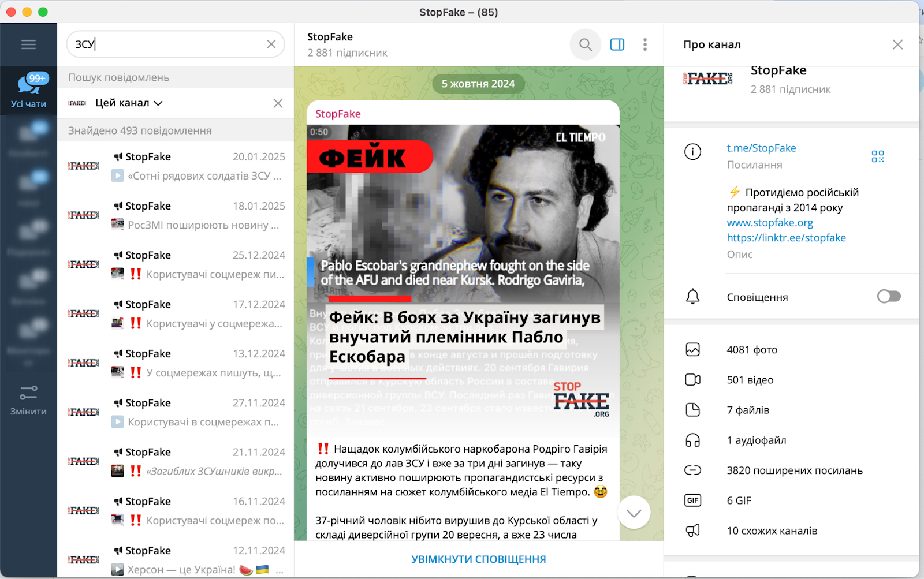The width and height of the screenshot is (924, 579).
Task: Click the link icon beside 3820 поширених посилань
Action: [692, 470]
